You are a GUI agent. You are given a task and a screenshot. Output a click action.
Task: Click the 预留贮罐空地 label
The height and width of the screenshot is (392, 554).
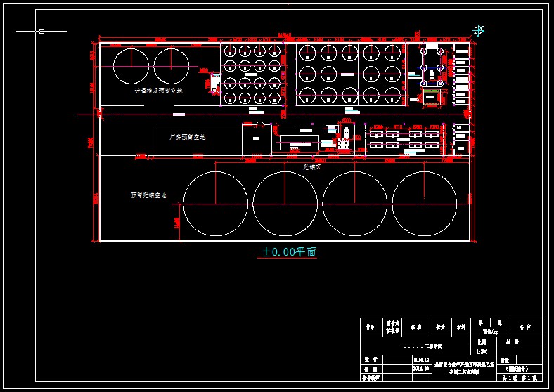[x=148, y=195]
